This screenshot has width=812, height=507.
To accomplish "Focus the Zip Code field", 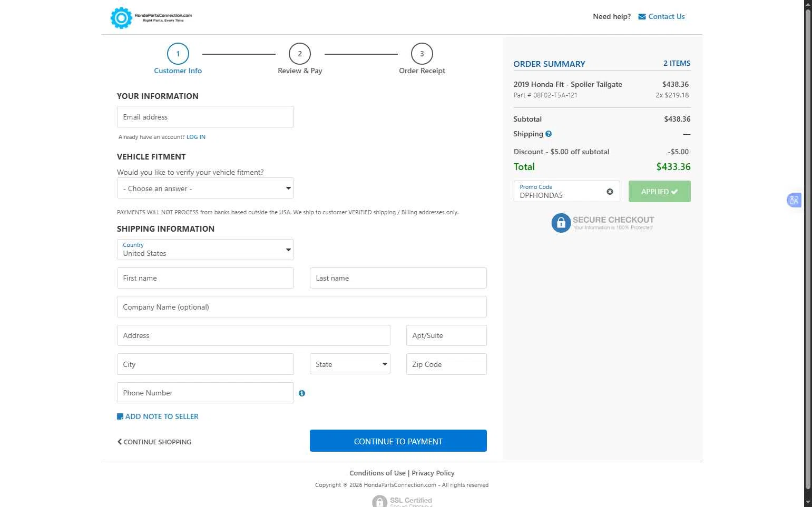I will 446,364.
